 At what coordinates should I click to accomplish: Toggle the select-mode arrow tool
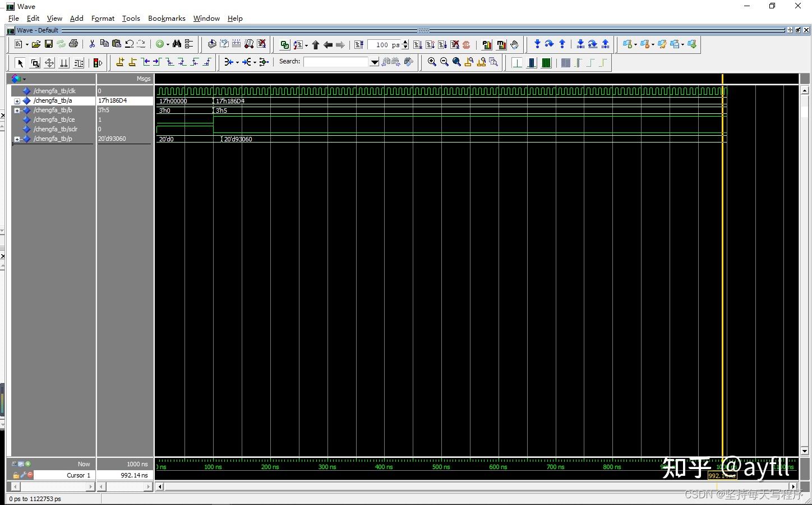pyautogui.click(x=20, y=62)
